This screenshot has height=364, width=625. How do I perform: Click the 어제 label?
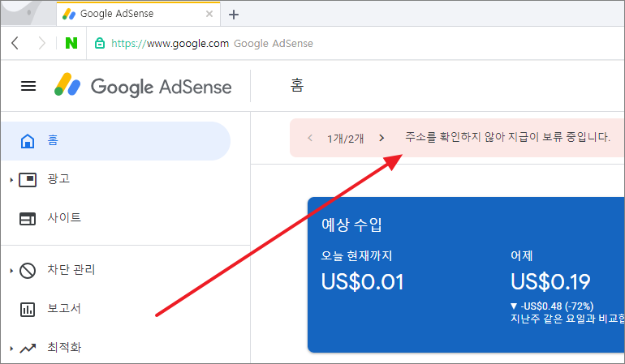pos(521,255)
